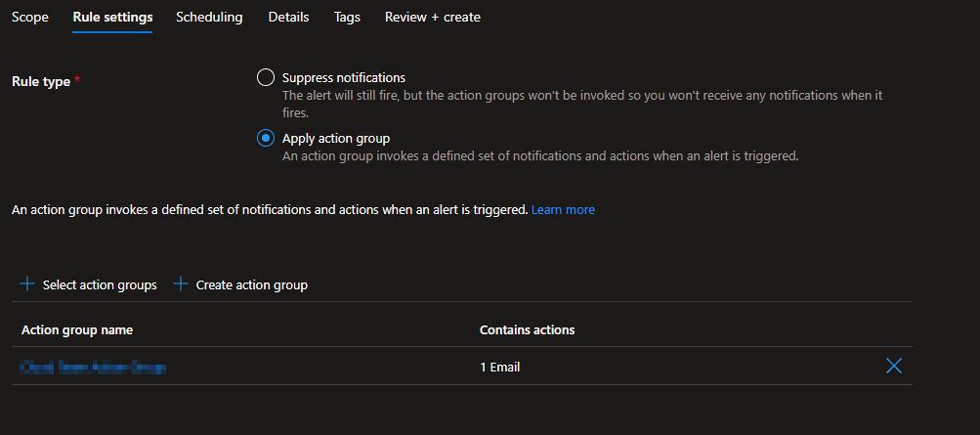This screenshot has height=435, width=980.
Task: Select the Apply action group radio button
Action: tap(266, 138)
